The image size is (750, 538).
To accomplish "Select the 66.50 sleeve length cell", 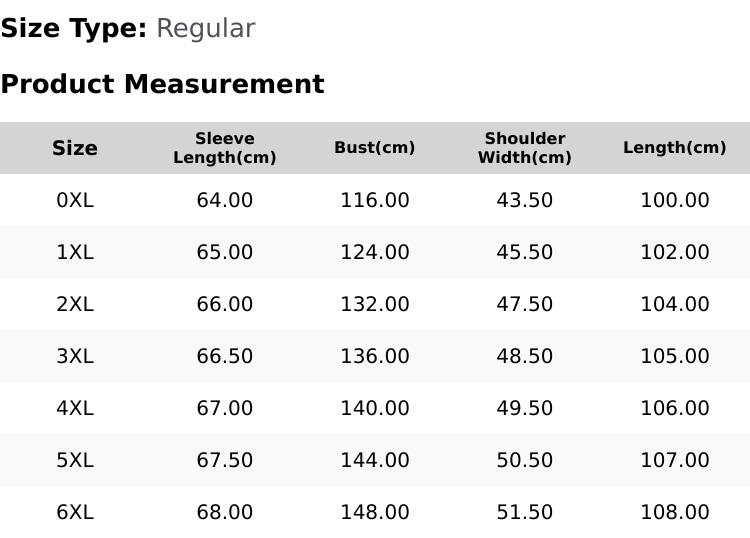I will (x=225, y=356).
